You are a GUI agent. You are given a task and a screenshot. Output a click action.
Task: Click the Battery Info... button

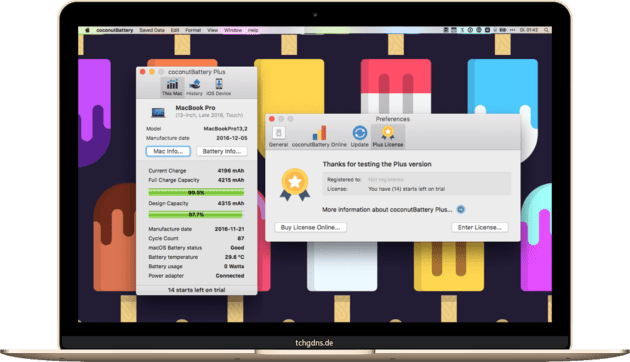[222, 151]
